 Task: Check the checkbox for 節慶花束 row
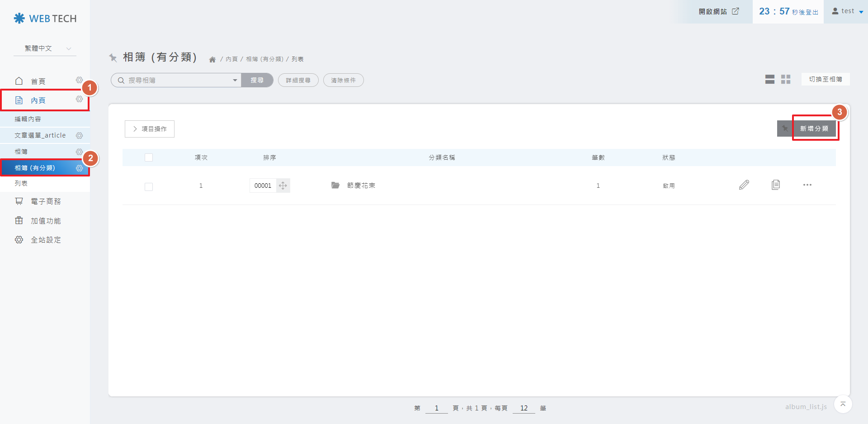coord(149,186)
